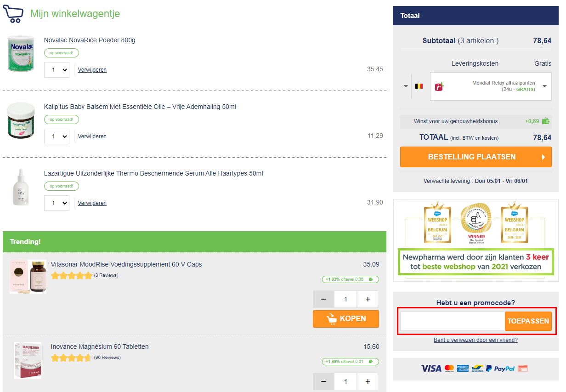This screenshot has height=392, width=566.
Task: Click the 11,29 price of Kalip'tus
Action: pos(375,136)
